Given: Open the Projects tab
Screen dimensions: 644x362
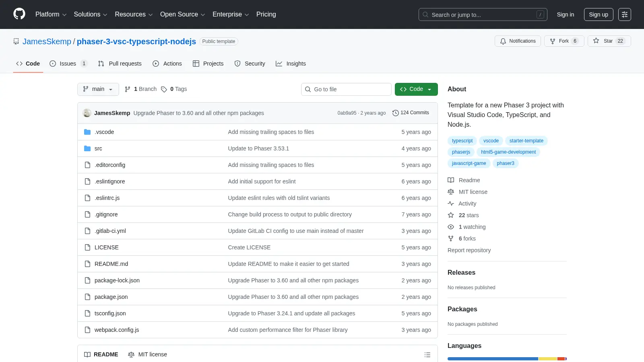Looking at the screenshot, I should pyautogui.click(x=208, y=64).
